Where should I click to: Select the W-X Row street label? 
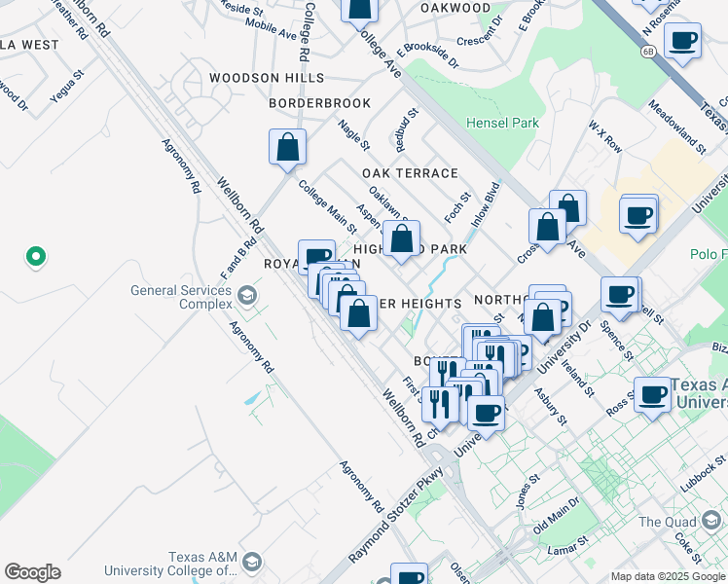605,137
